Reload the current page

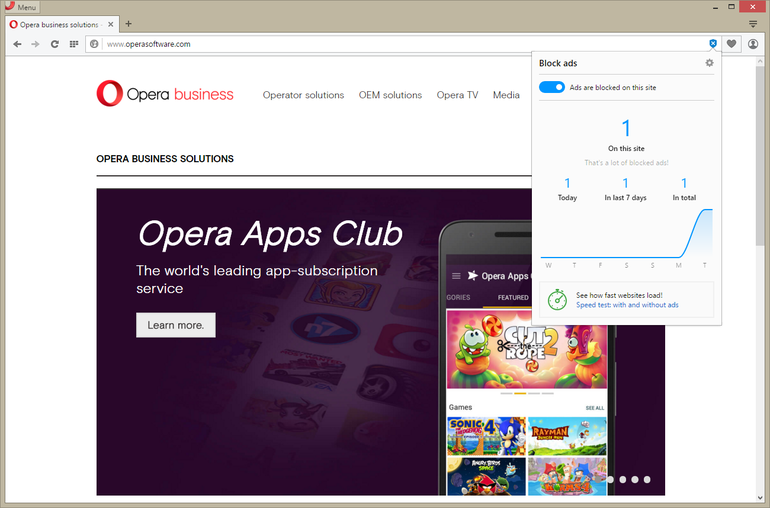coord(55,44)
